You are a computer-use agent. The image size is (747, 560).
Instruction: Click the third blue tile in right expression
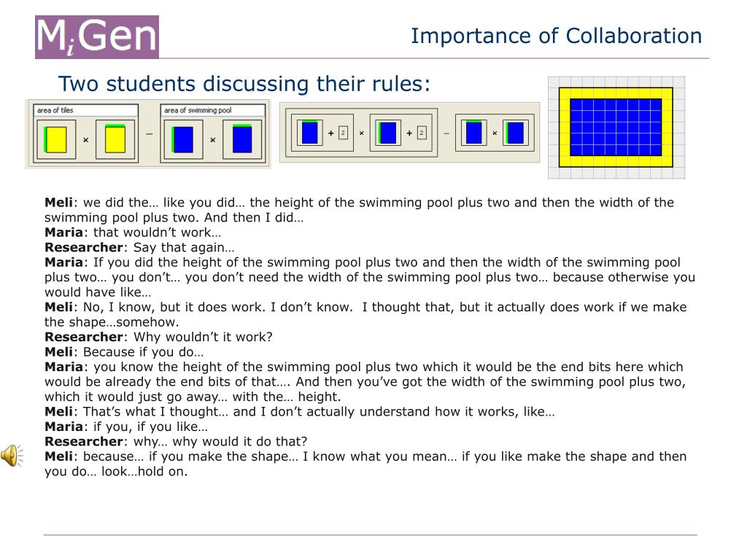tap(473, 133)
